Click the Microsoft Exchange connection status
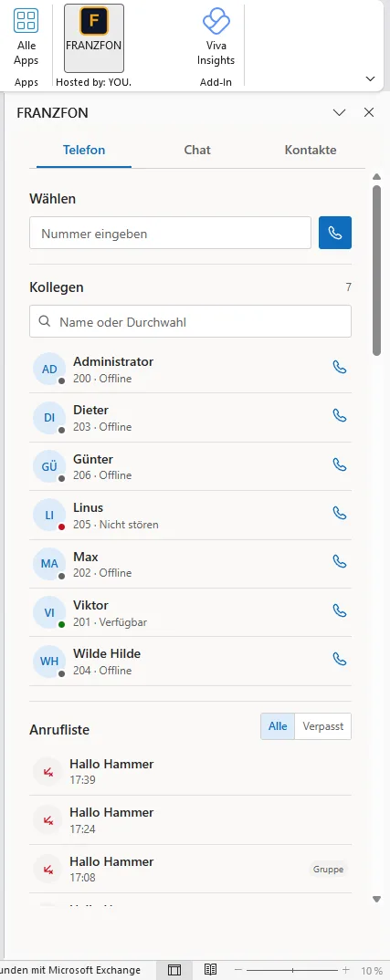 70,970
